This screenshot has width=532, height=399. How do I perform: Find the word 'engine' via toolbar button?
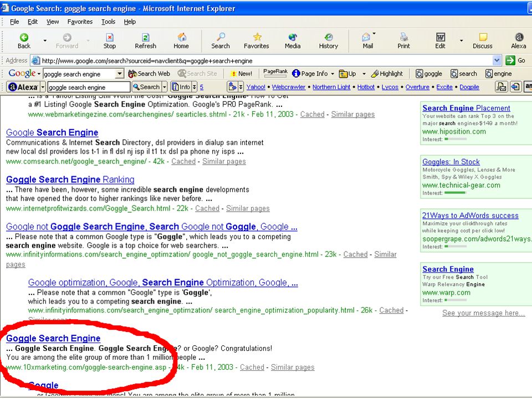[498, 74]
